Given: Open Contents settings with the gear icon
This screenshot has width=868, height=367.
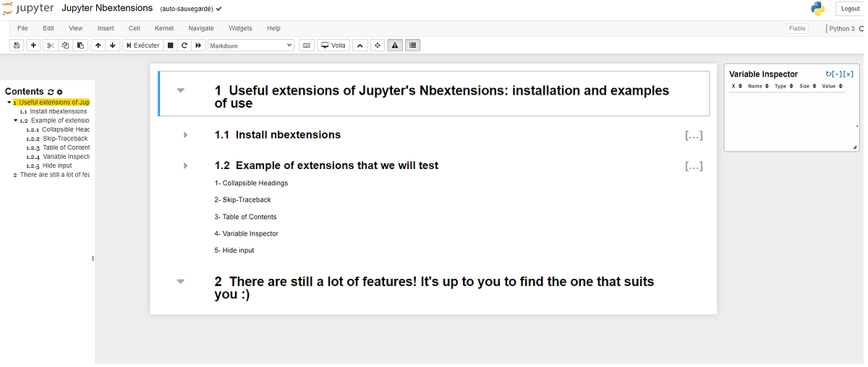Looking at the screenshot, I should [59, 92].
